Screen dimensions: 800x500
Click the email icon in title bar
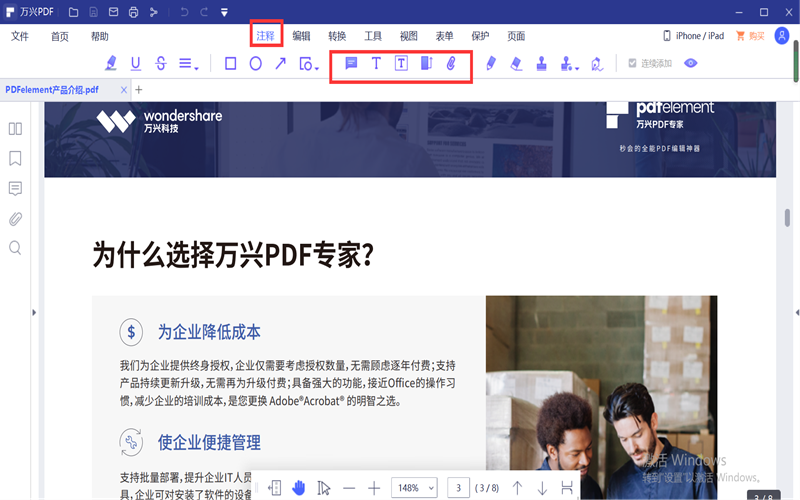pos(113,12)
